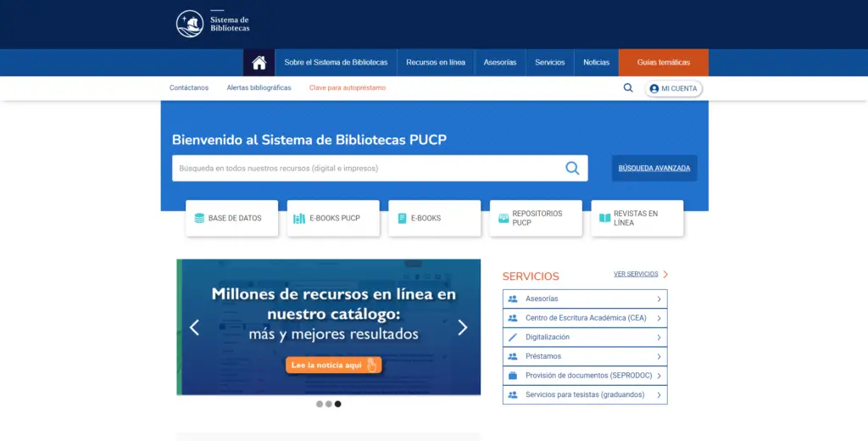
Task: Click Provisión de documentos (SEPRODOC) text
Action: coord(588,376)
